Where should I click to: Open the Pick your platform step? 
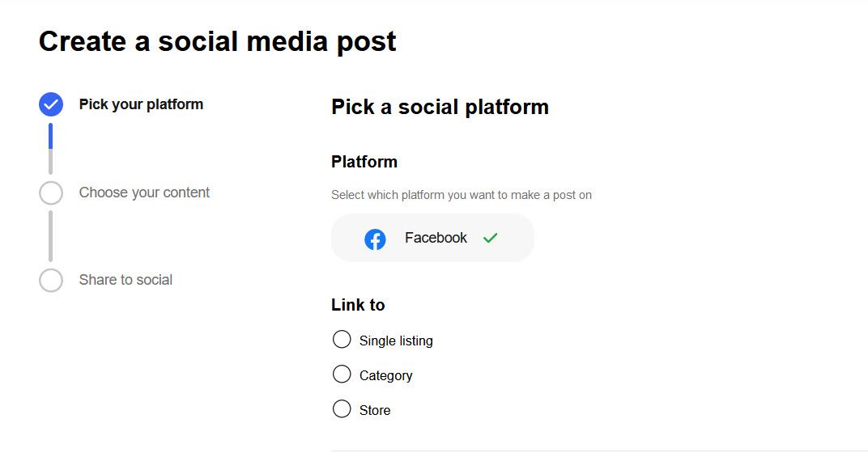(141, 104)
